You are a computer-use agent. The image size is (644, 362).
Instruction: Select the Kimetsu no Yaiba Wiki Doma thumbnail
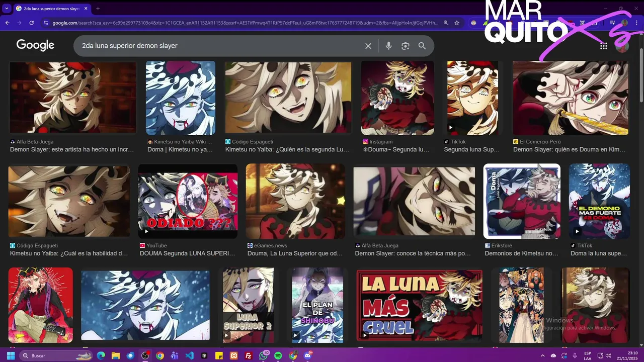(181, 99)
